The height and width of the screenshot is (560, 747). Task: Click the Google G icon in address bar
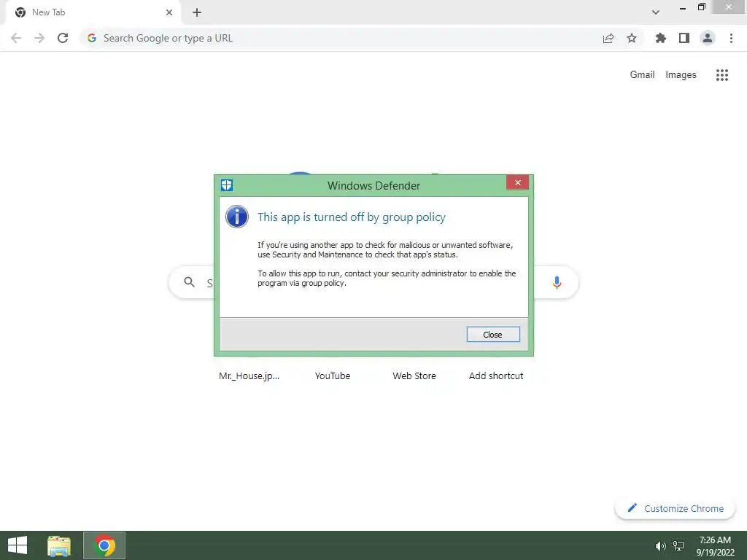pos(92,38)
